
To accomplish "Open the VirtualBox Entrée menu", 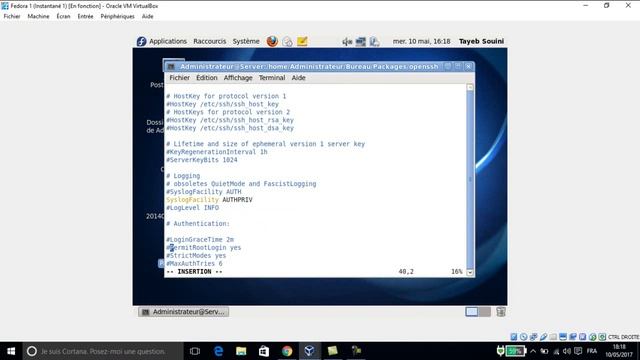I will tap(85, 16).
